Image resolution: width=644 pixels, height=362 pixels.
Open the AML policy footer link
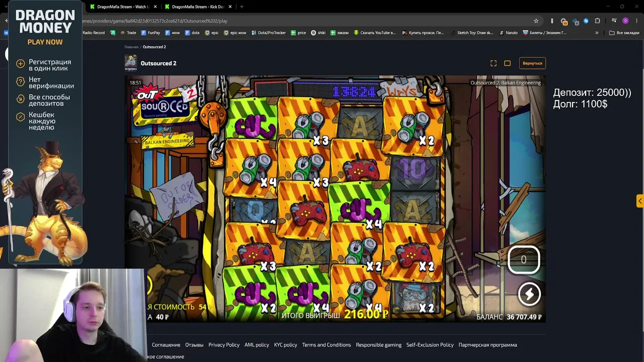point(257,345)
